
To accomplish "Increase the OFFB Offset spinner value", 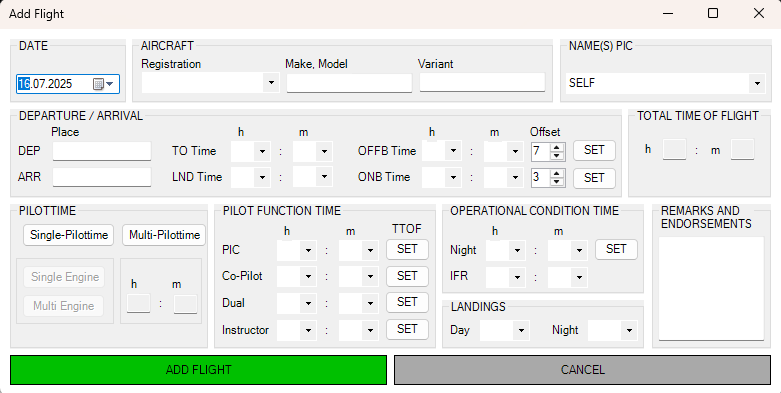I will [557, 147].
